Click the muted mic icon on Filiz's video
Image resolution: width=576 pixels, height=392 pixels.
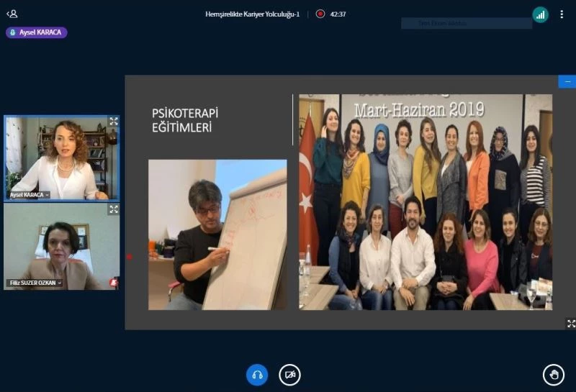click(113, 283)
